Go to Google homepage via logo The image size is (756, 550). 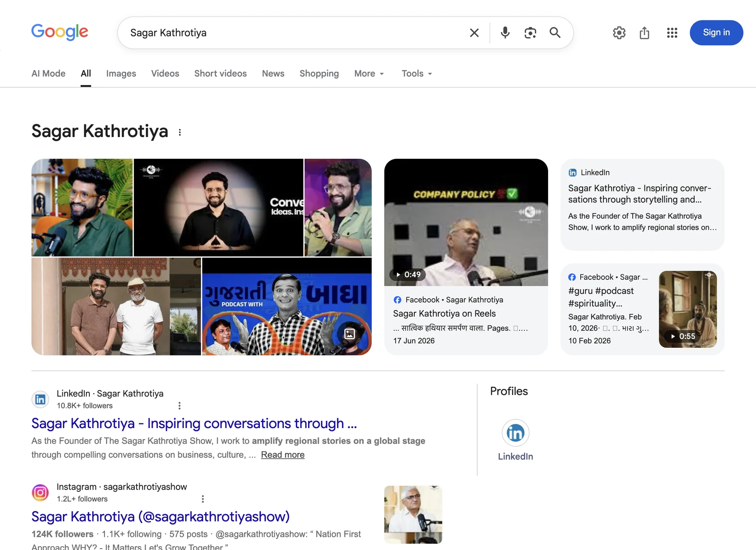click(60, 32)
